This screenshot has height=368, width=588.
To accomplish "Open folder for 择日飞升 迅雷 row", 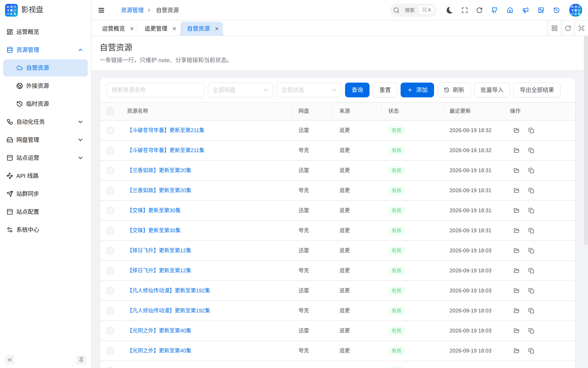I will (x=517, y=251).
